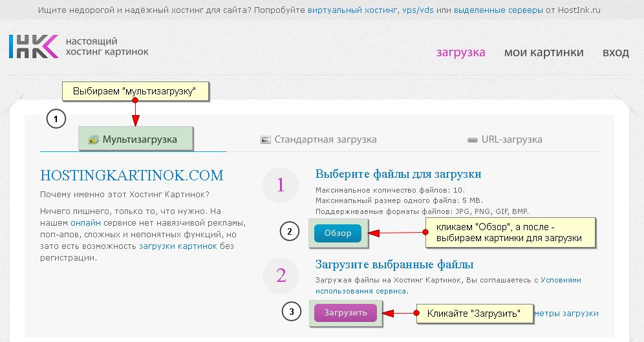Click text Почему именно этот Хостинг Картинок?
Screen dimensions: 644x342
click(x=125, y=195)
